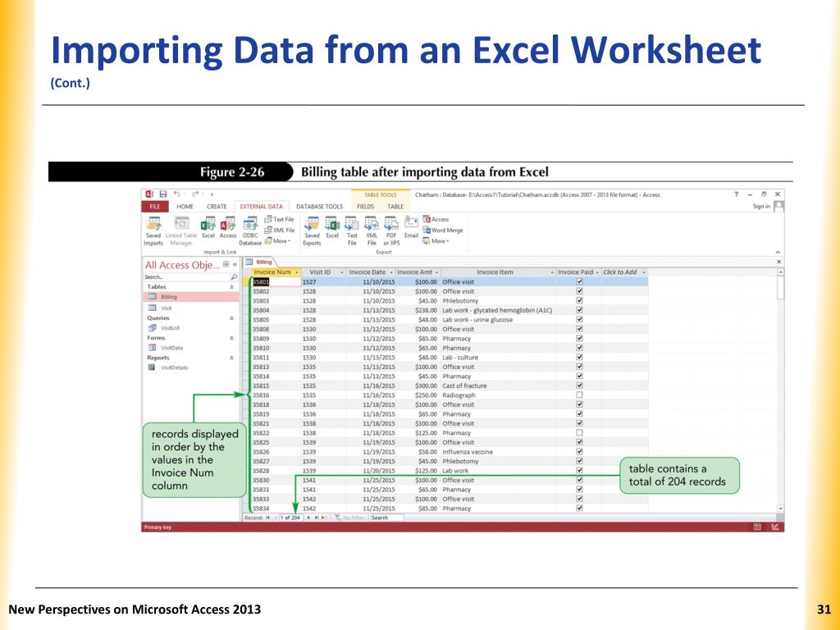Go to the next record
The width and height of the screenshot is (840, 630).
[x=309, y=518]
